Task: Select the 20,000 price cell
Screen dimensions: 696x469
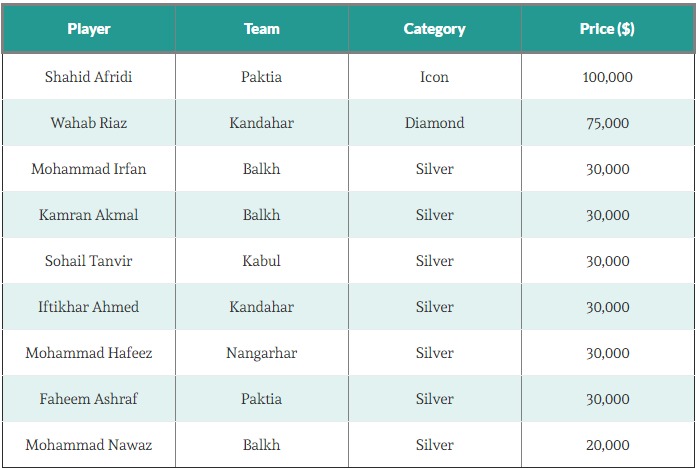Action: pos(607,445)
